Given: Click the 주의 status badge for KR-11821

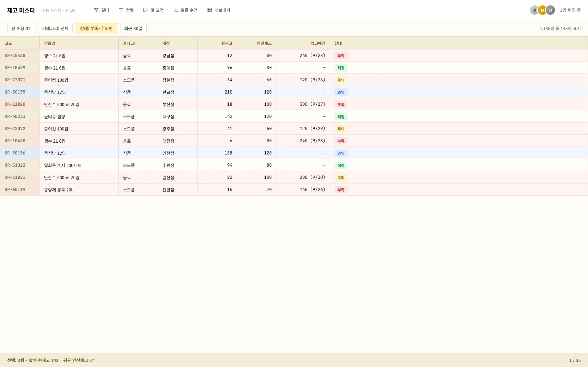Looking at the screenshot, I should (x=341, y=177).
